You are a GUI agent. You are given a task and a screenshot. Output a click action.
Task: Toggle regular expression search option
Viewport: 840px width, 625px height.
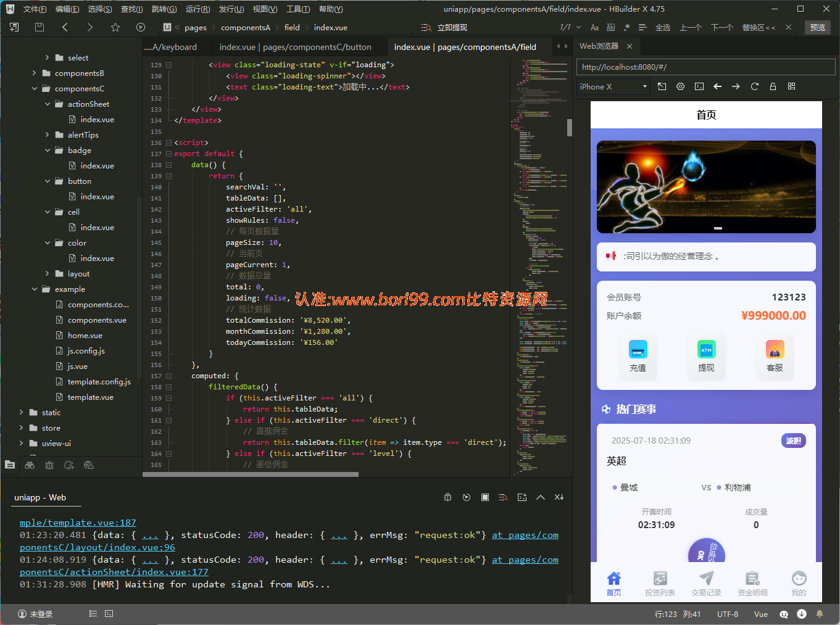click(626, 27)
